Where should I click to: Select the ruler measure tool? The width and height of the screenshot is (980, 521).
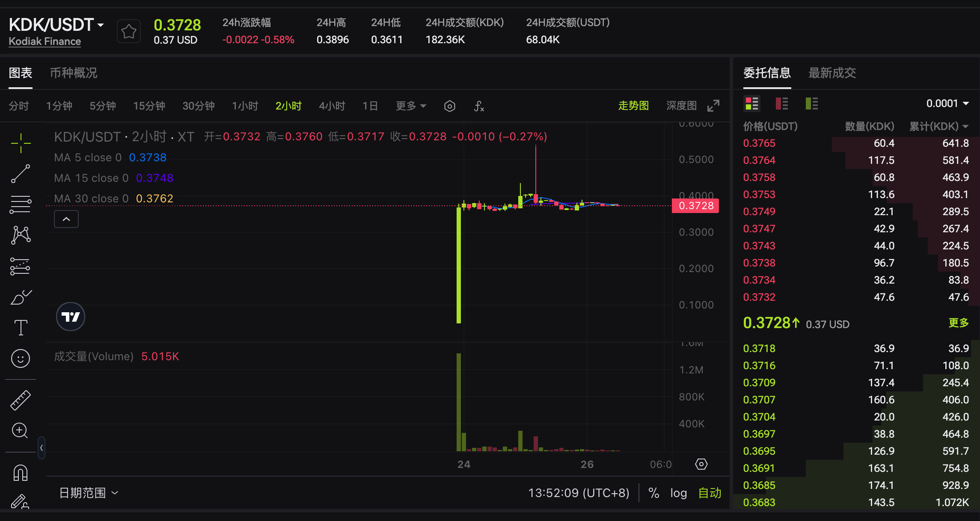(x=20, y=400)
